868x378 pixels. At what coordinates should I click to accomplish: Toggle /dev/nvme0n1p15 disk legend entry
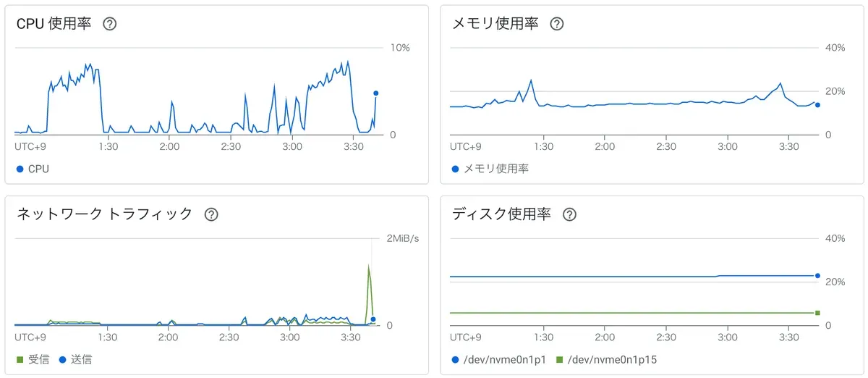(x=606, y=359)
